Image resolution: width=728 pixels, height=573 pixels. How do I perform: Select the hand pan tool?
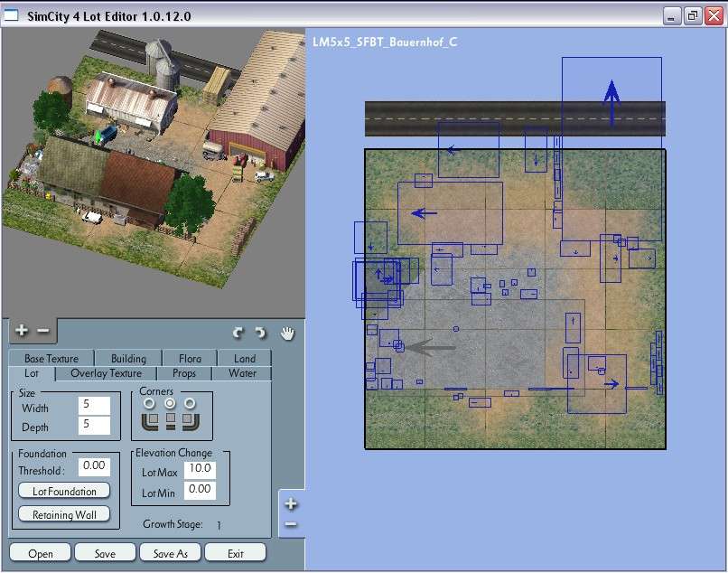(x=287, y=333)
